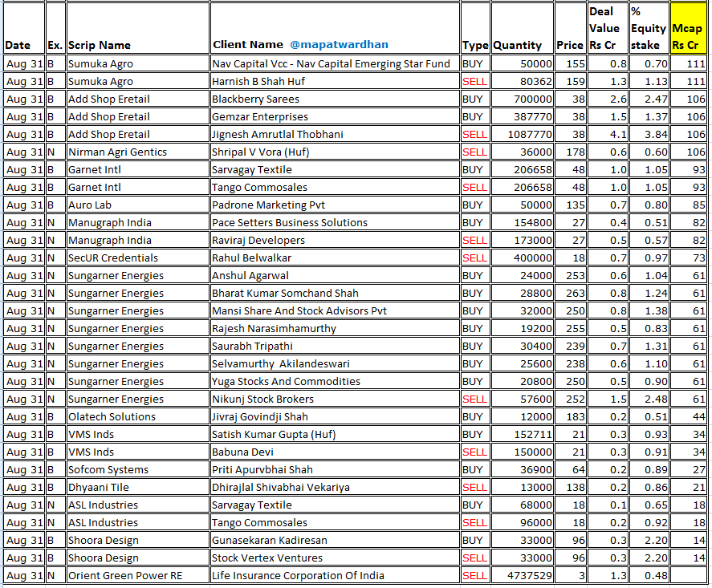Select quantity 152711 cell
The height and width of the screenshot is (588, 712).
[x=523, y=435]
